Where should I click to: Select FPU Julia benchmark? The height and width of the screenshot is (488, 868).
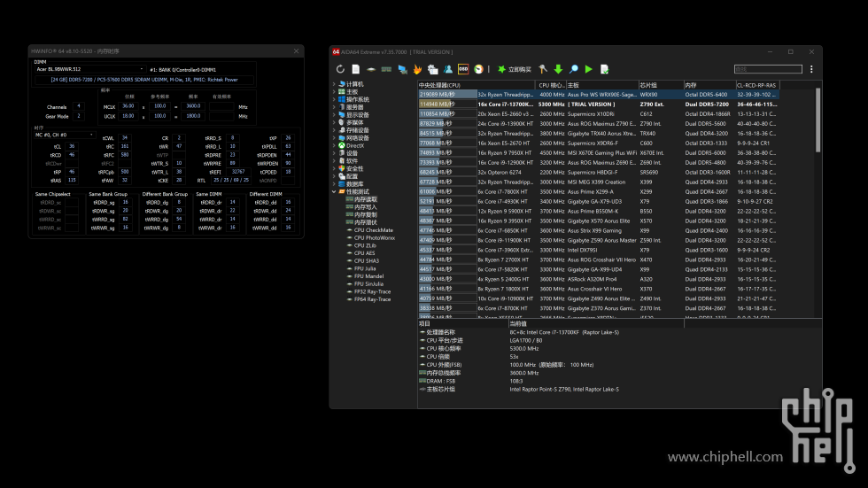point(365,268)
